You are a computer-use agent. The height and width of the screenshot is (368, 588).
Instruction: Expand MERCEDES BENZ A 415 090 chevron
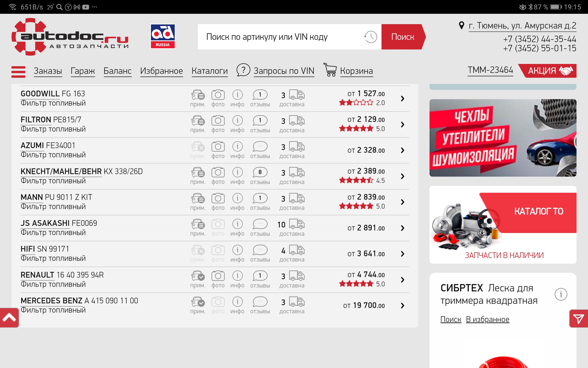pos(403,305)
